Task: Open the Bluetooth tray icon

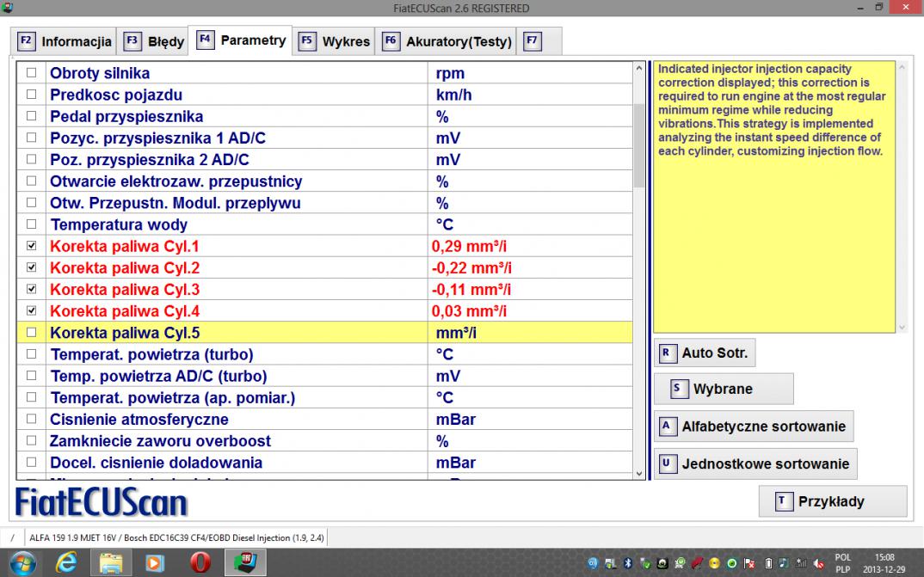Action: (628, 563)
